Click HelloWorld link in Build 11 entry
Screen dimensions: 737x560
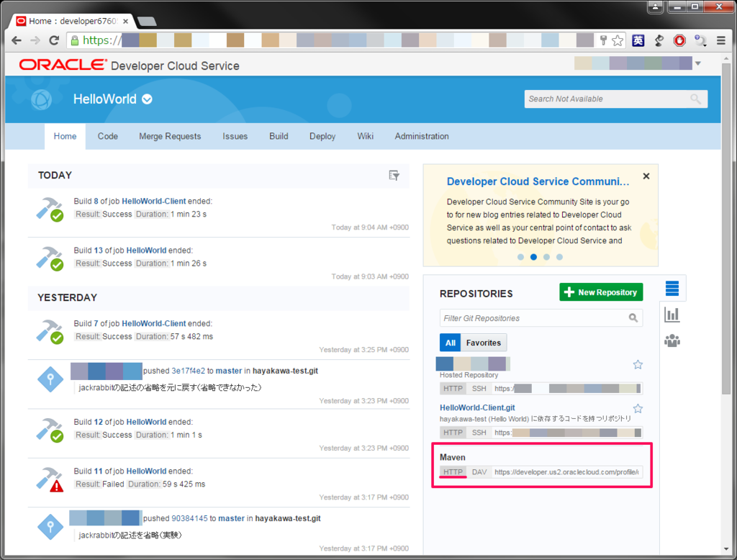coord(146,471)
